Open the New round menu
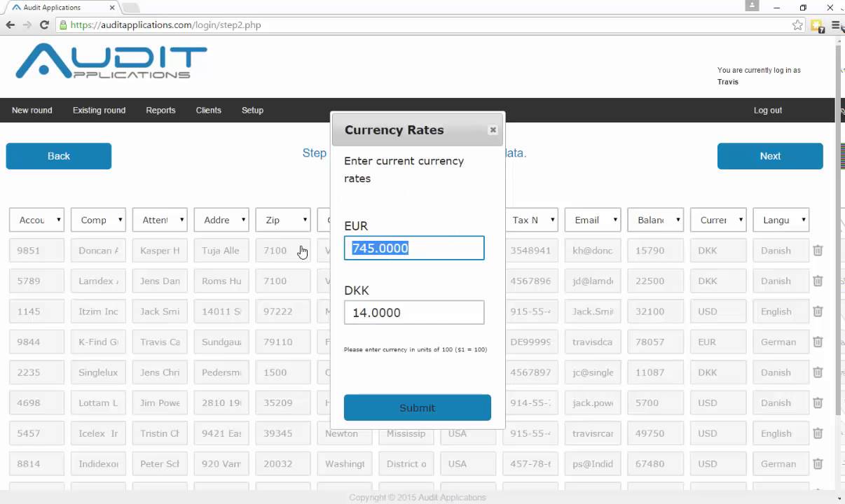 (x=32, y=110)
